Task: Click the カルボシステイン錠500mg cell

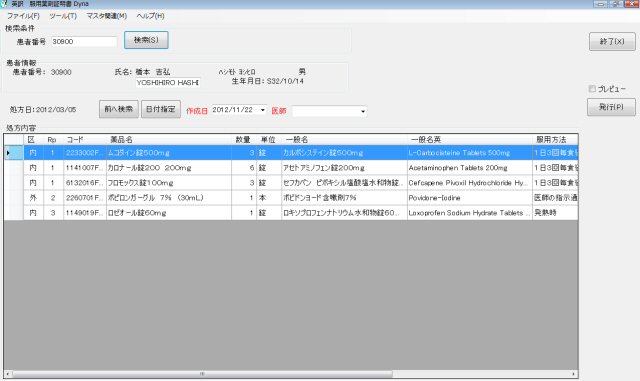Action: pos(344,153)
